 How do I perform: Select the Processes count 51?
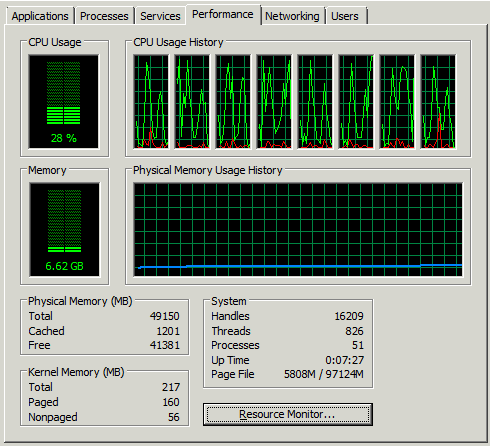[358, 345]
